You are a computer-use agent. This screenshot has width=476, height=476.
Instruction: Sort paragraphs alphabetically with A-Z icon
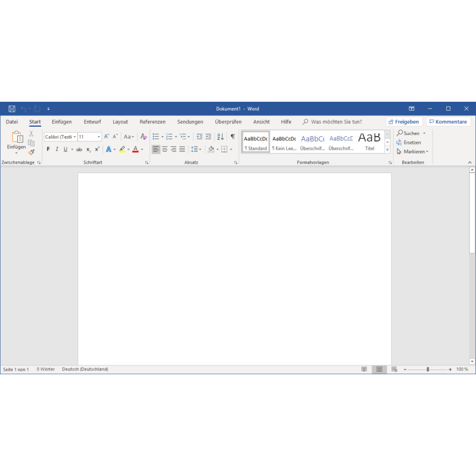coord(220,137)
